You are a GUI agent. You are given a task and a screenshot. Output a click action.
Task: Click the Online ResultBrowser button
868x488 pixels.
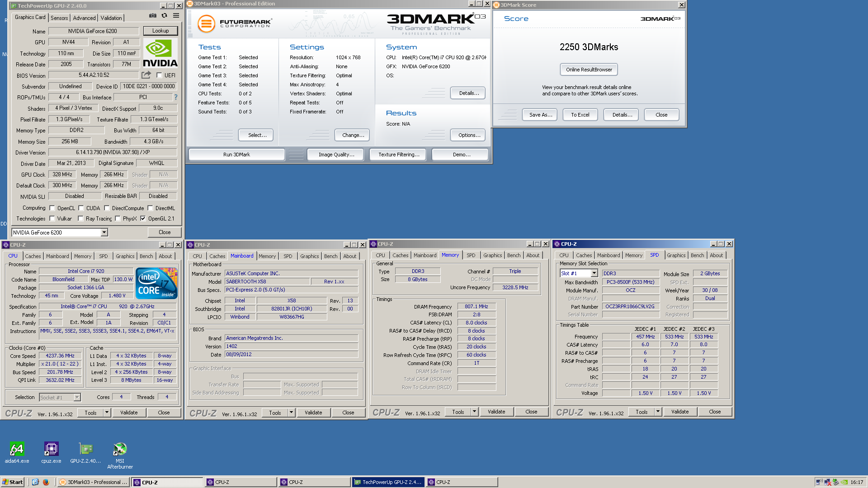[x=589, y=70]
